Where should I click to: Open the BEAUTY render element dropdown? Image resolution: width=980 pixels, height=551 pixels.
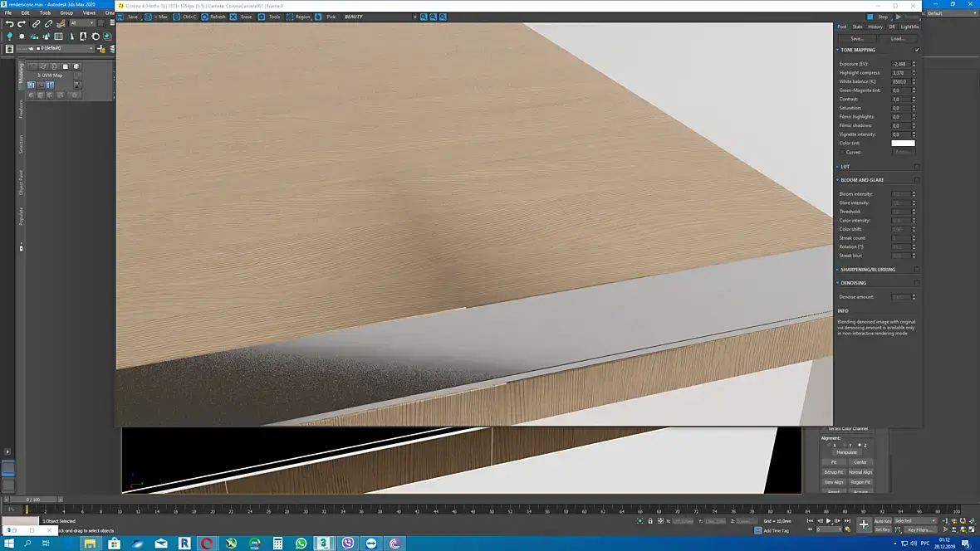[x=380, y=17]
